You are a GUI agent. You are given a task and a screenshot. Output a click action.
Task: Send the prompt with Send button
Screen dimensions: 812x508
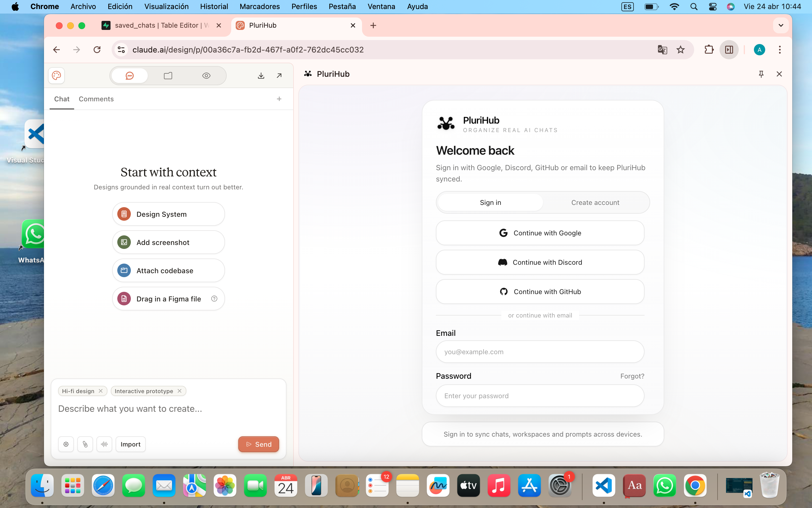[x=258, y=444]
